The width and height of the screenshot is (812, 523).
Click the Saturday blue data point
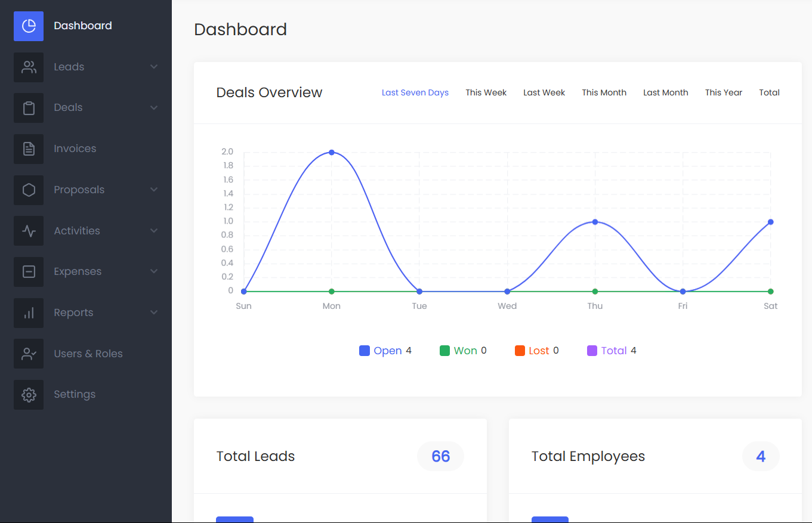click(771, 222)
